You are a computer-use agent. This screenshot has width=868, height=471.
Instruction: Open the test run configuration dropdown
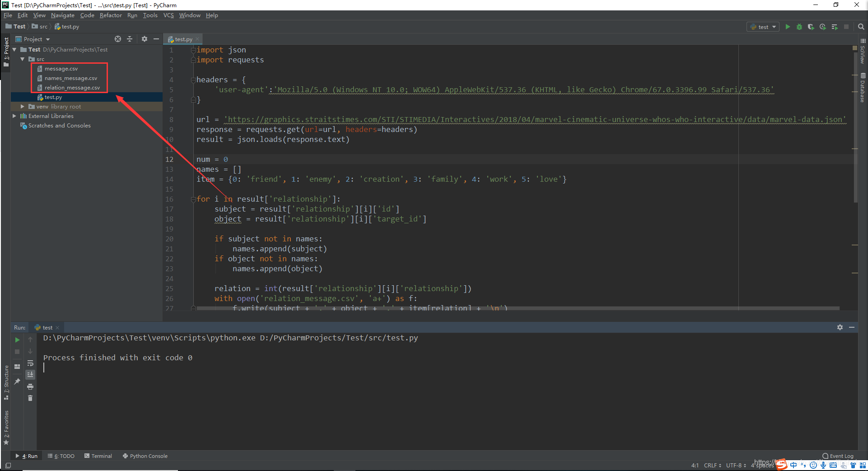(x=763, y=27)
